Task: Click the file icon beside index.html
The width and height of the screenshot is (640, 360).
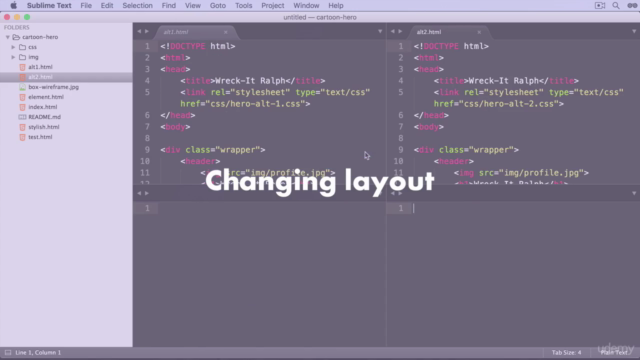Action: (x=22, y=107)
